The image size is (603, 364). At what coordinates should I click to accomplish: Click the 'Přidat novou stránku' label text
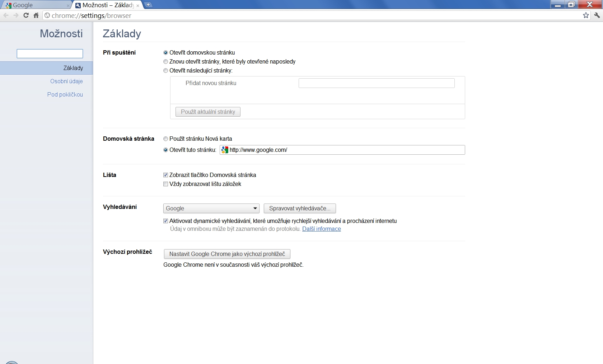[x=211, y=83]
